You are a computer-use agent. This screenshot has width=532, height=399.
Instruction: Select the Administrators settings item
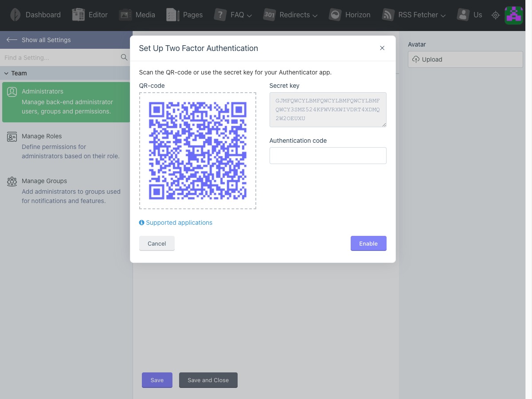coord(66,102)
